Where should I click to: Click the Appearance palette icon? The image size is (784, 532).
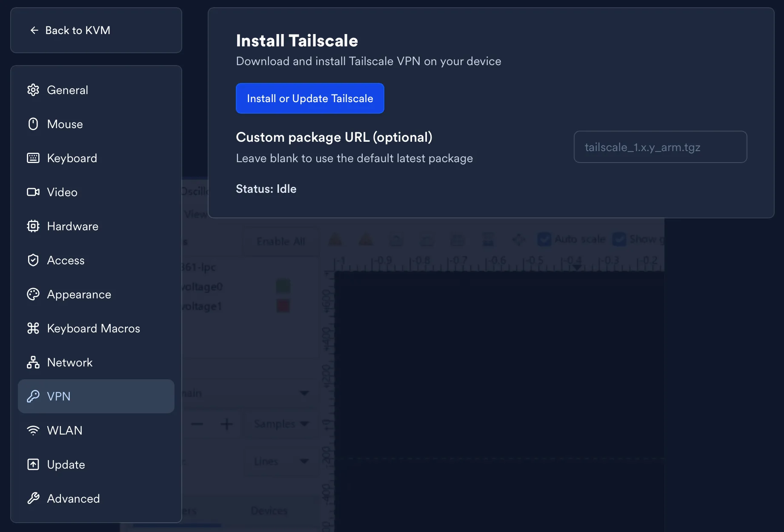point(33,294)
